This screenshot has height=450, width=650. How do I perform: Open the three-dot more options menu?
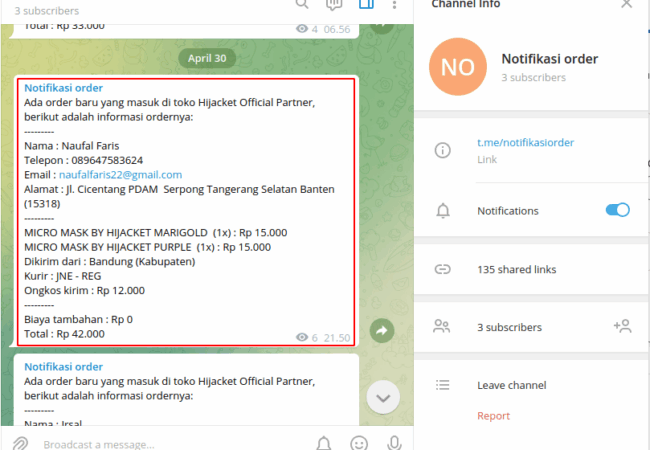(396, 4)
